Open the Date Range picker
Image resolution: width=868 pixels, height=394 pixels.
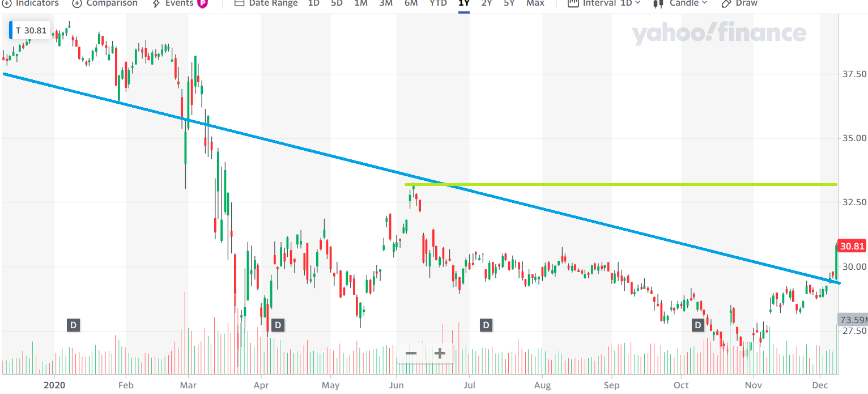(x=266, y=3)
